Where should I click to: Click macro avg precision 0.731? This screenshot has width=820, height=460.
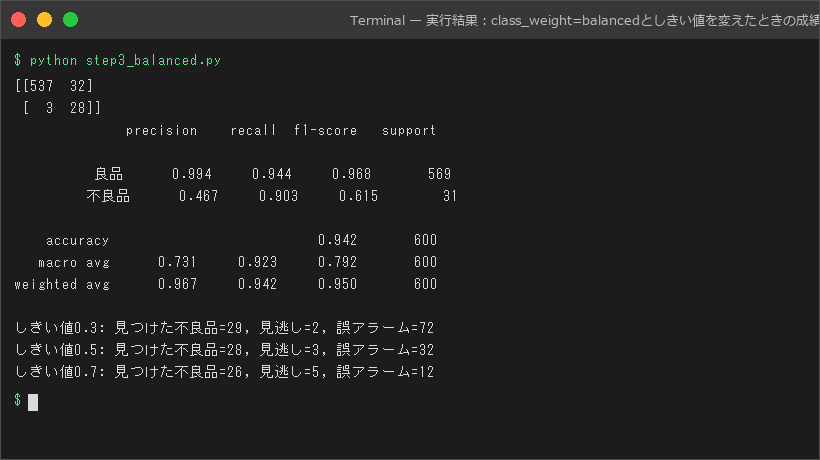(177, 262)
